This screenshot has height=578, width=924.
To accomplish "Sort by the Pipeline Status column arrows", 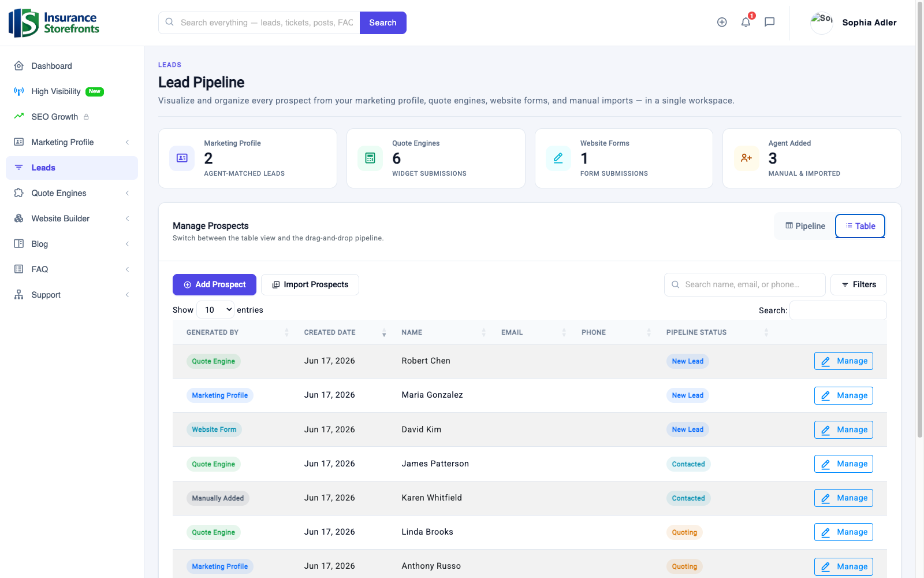I will [x=766, y=332].
